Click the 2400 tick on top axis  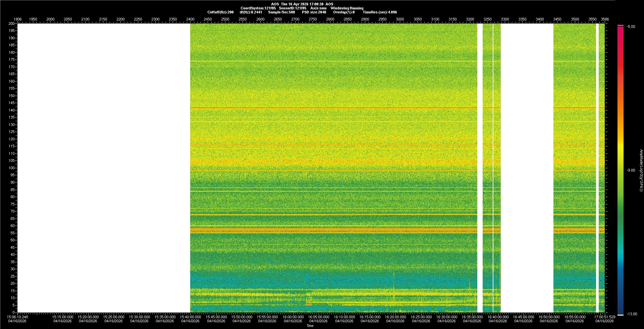point(190,19)
